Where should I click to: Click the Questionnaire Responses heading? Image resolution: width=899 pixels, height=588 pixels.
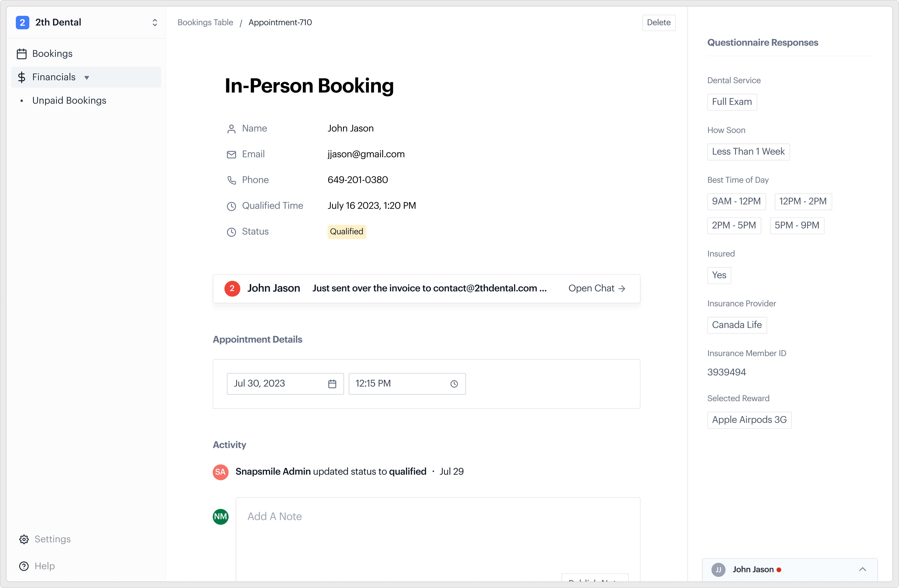(763, 42)
